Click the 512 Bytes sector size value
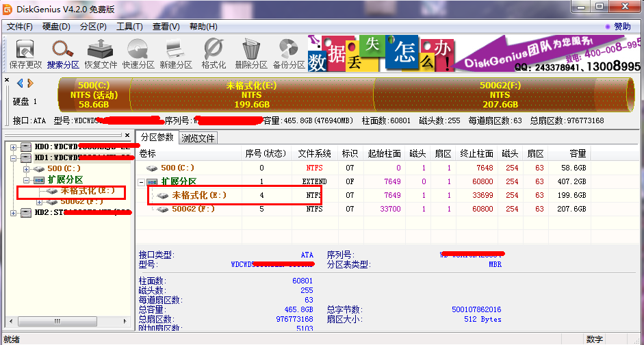The image size is (644, 345). [x=483, y=319]
